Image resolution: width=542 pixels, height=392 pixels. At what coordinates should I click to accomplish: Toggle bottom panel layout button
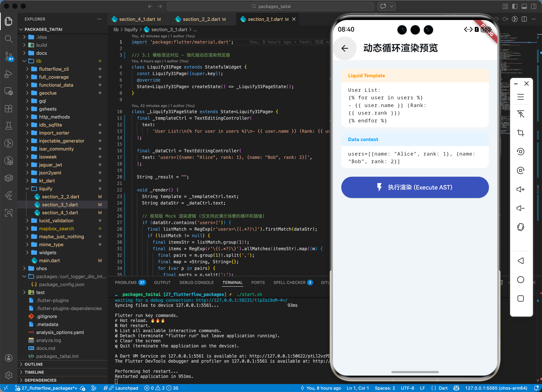click(524, 7)
